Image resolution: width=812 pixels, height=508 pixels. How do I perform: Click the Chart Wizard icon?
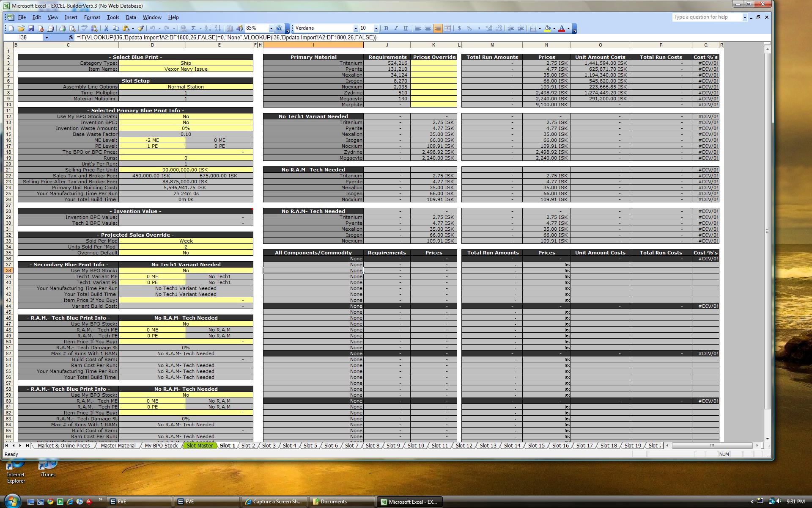[x=230, y=28]
